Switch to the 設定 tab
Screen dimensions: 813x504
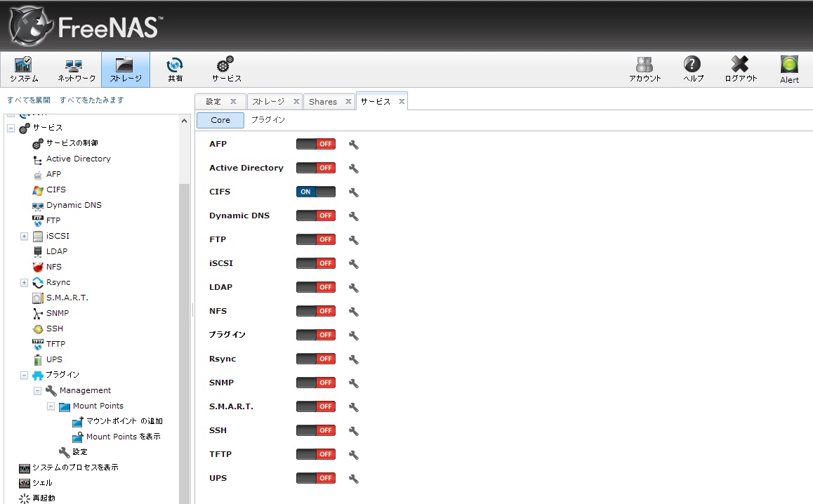213,102
